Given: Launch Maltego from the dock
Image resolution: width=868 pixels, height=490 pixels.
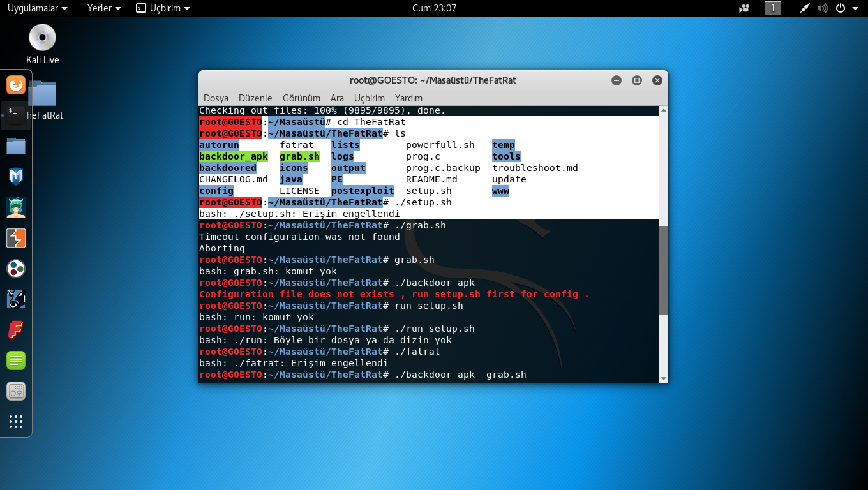Looking at the screenshot, I should 16,299.
